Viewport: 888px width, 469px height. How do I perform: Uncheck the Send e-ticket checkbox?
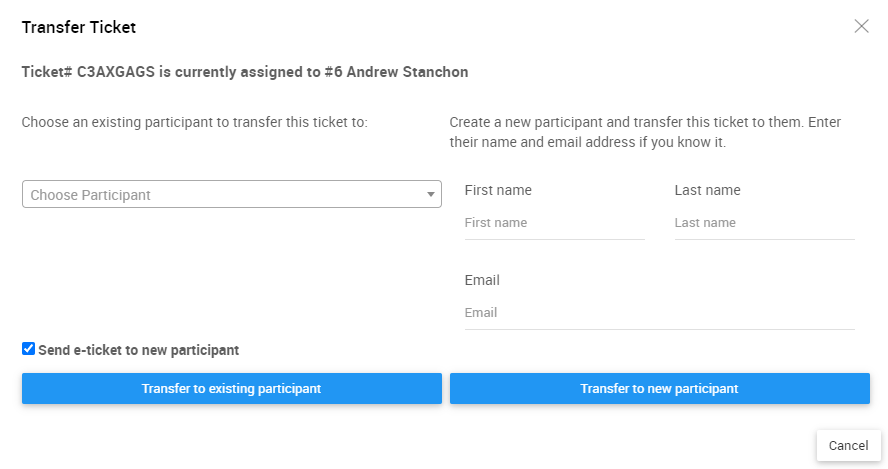pyautogui.click(x=28, y=349)
